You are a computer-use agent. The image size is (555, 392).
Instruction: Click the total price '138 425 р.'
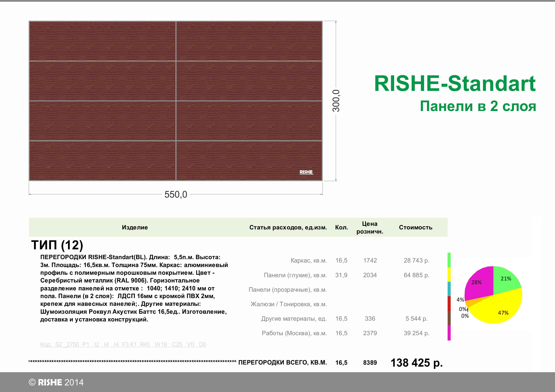pos(417,363)
